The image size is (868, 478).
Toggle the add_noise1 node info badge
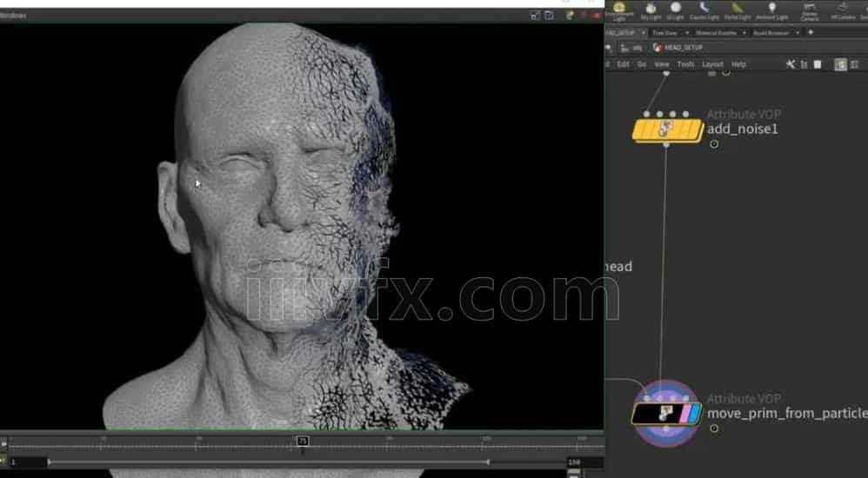pyautogui.click(x=714, y=144)
